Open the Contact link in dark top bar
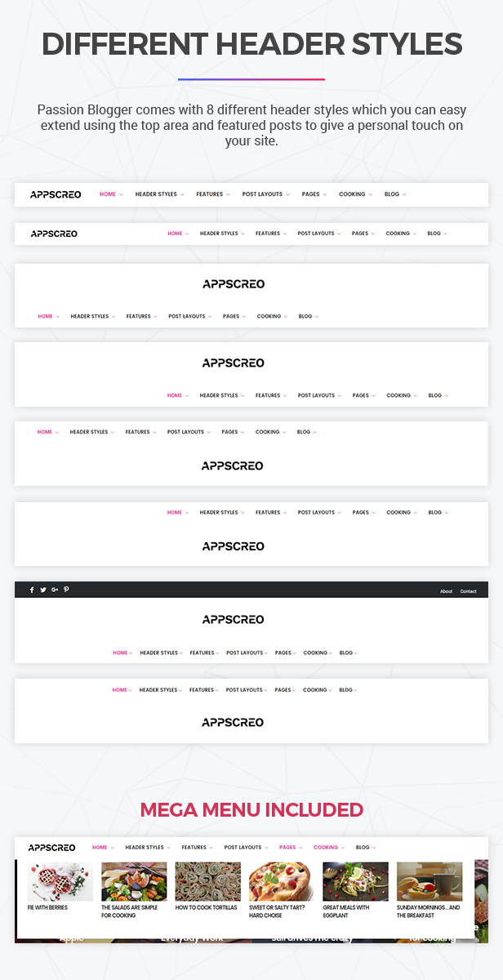This screenshot has height=980, width=503. pos(468,591)
